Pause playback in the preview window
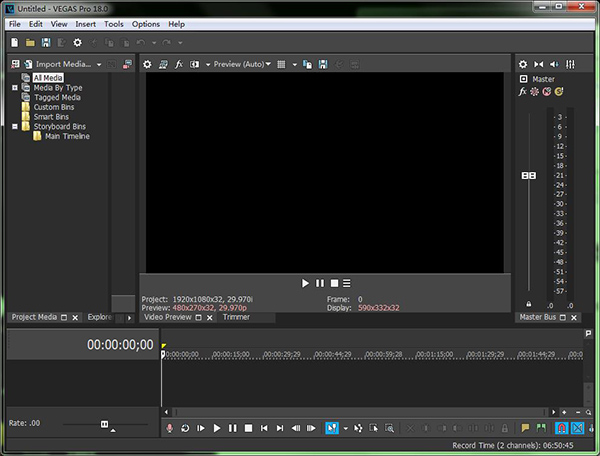 click(x=320, y=283)
